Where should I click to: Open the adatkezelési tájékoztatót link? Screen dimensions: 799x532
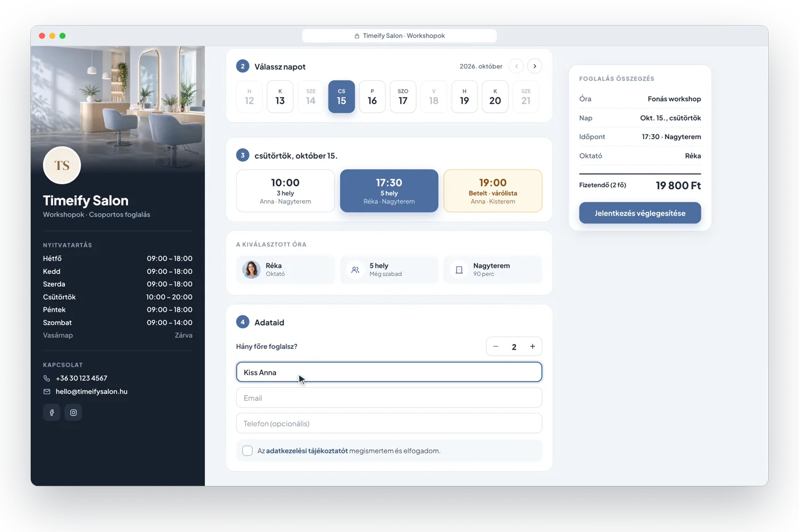point(307,450)
